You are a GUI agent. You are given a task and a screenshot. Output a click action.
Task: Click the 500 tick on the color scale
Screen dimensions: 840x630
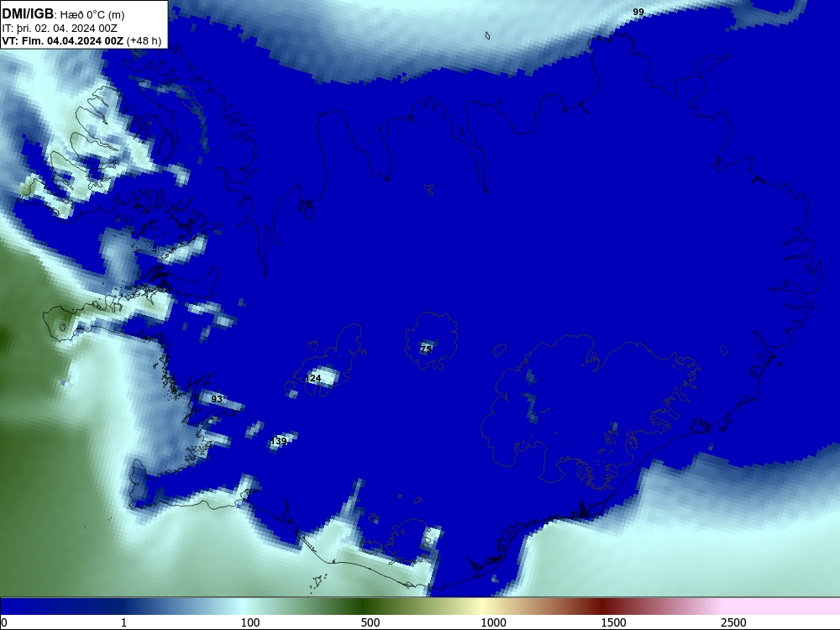[370, 622]
